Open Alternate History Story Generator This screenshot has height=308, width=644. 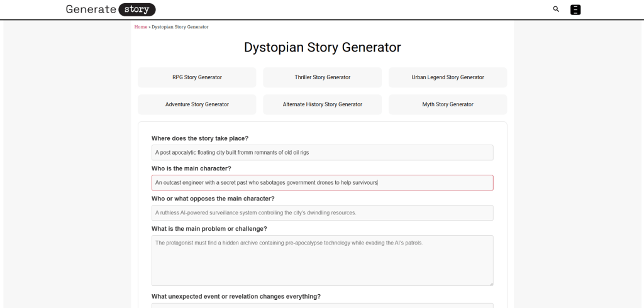[322, 104]
